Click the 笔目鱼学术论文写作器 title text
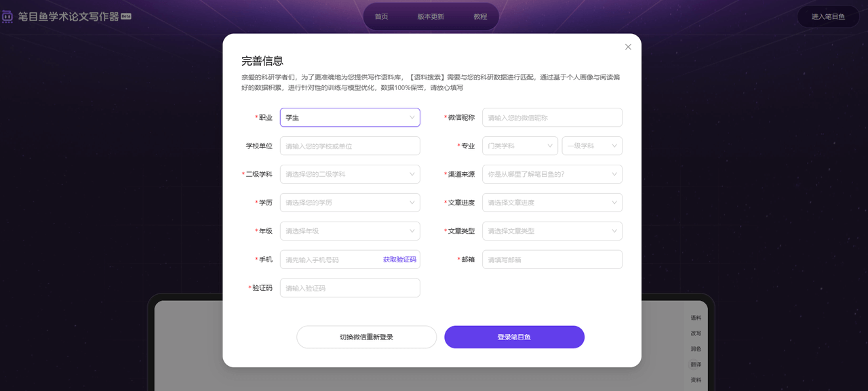Image resolution: width=868 pixels, height=391 pixels. click(x=68, y=16)
